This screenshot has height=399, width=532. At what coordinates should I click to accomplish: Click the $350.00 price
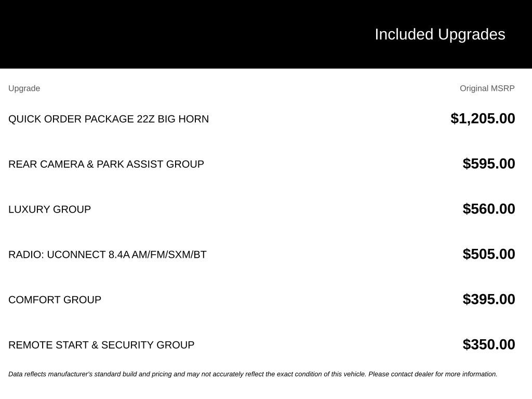tap(489, 344)
